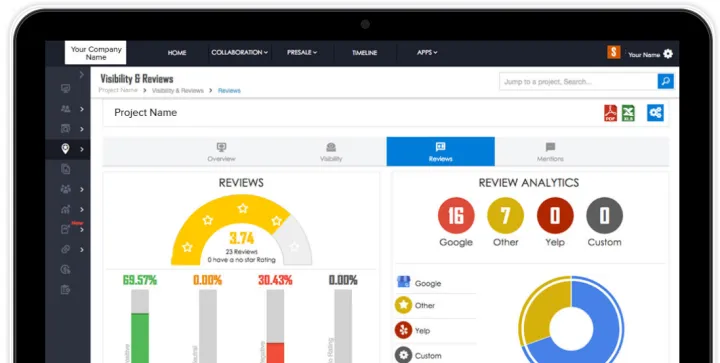
Task: Open the COLLABORATION dropdown menu
Action: [239, 52]
